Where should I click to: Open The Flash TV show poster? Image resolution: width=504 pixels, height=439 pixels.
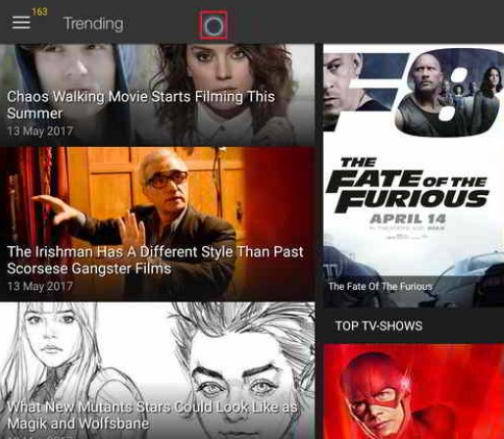pos(414,391)
